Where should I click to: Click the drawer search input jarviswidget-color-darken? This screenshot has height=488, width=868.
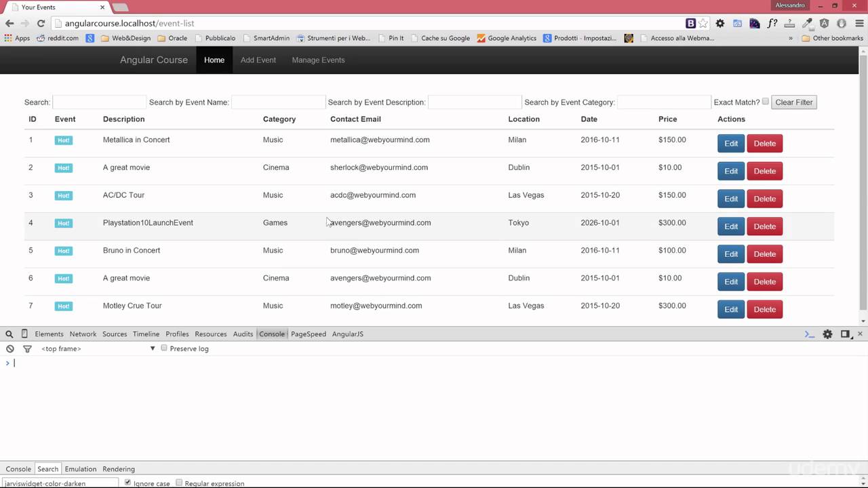(x=61, y=483)
